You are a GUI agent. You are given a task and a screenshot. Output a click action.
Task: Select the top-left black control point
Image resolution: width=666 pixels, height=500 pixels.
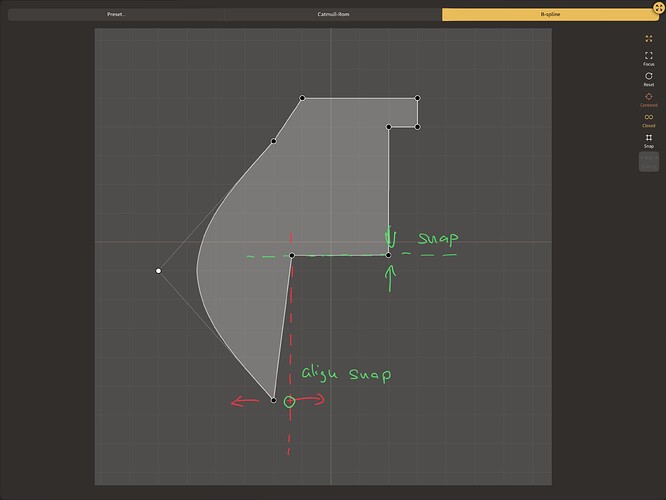(x=302, y=98)
